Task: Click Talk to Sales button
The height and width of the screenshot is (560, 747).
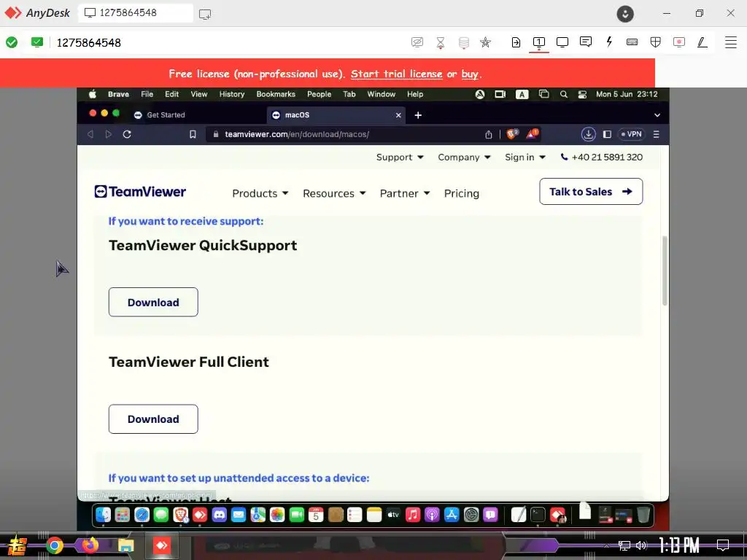Action: [591, 192]
